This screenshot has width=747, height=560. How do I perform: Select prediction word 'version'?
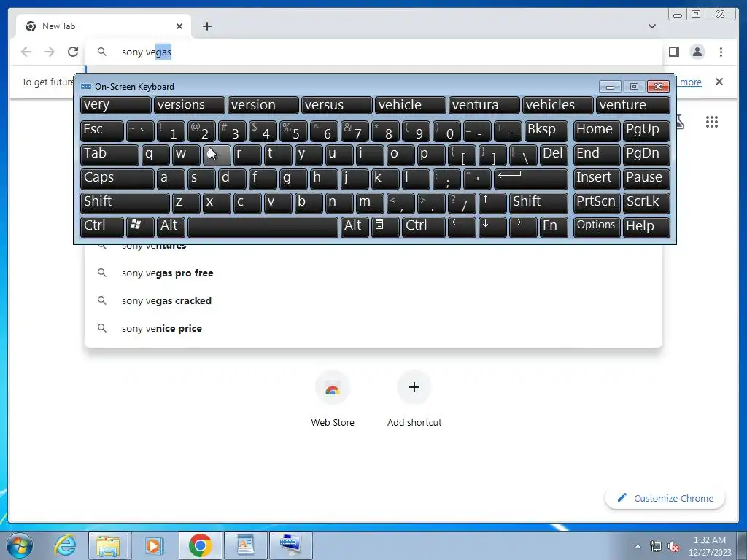263,105
